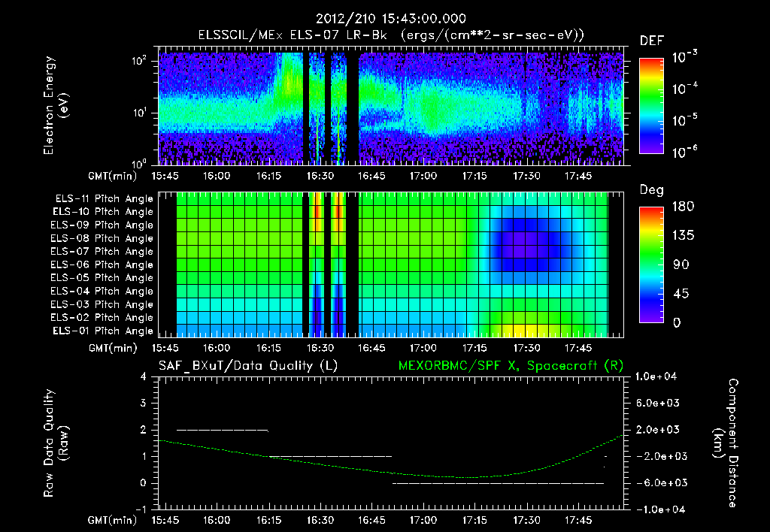Screen dimensions: 770x532
Task: Pick a color on the DEF rainbow color bar
Action: coord(651,105)
